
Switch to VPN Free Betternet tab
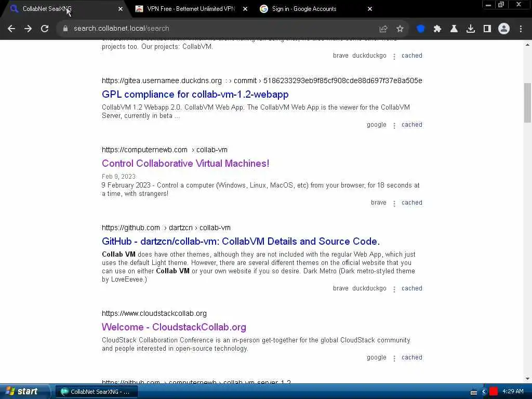pyautogui.click(x=191, y=9)
